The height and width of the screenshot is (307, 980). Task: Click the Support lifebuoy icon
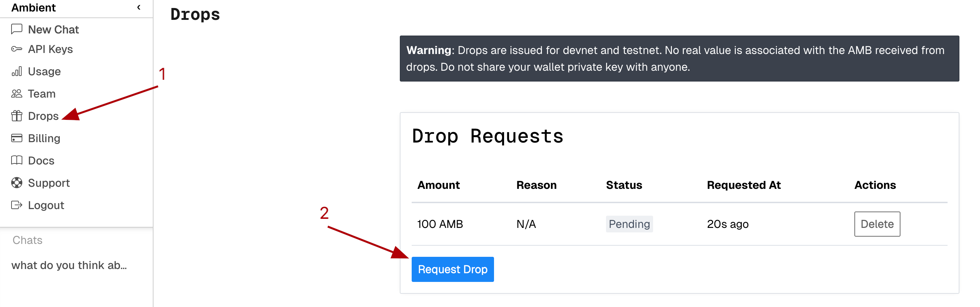(x=17, y=183)
